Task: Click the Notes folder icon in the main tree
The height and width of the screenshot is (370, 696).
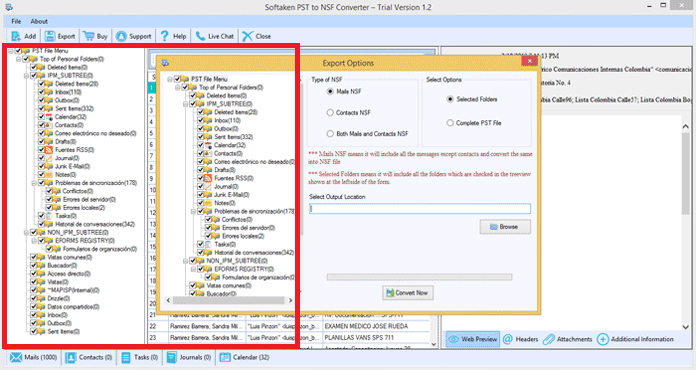Action: pyautogui.click(x=49, y=175)
